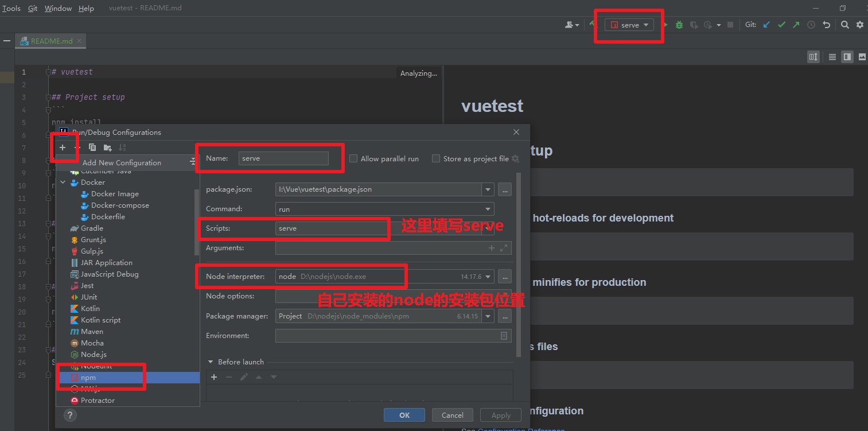Check Store as project file

pyautogui.click(x=436, y=158)
